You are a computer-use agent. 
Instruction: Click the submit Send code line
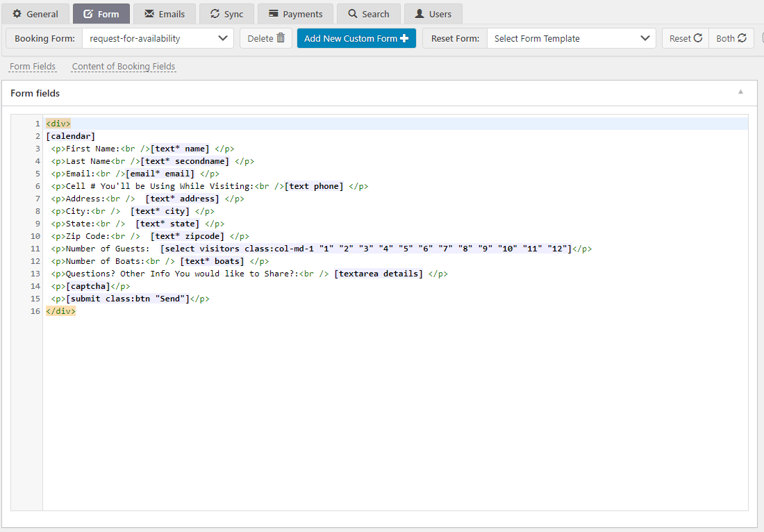[130, 299]
